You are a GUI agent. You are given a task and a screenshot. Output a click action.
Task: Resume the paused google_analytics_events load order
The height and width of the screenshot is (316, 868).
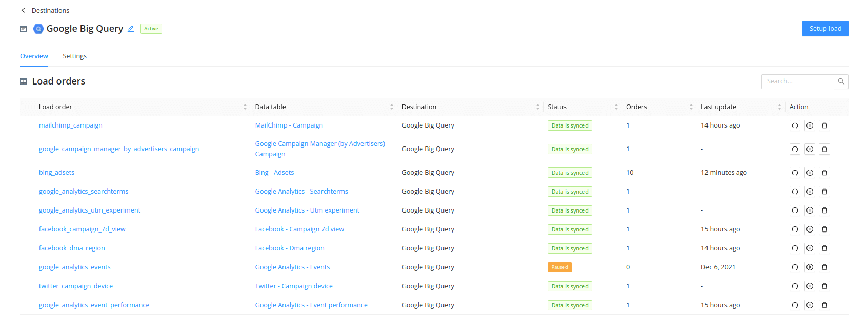click(810, 267)
